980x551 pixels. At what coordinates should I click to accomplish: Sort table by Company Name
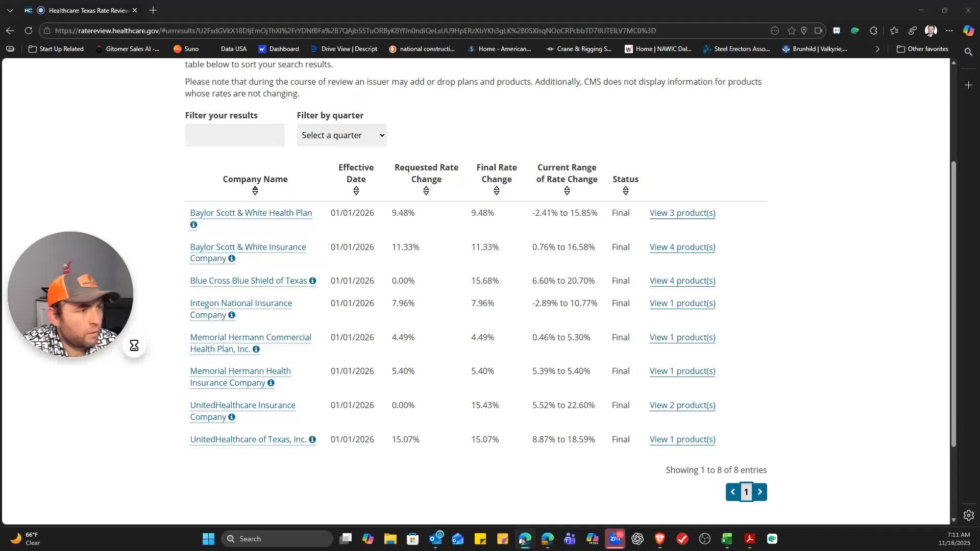tap(255, 191)
